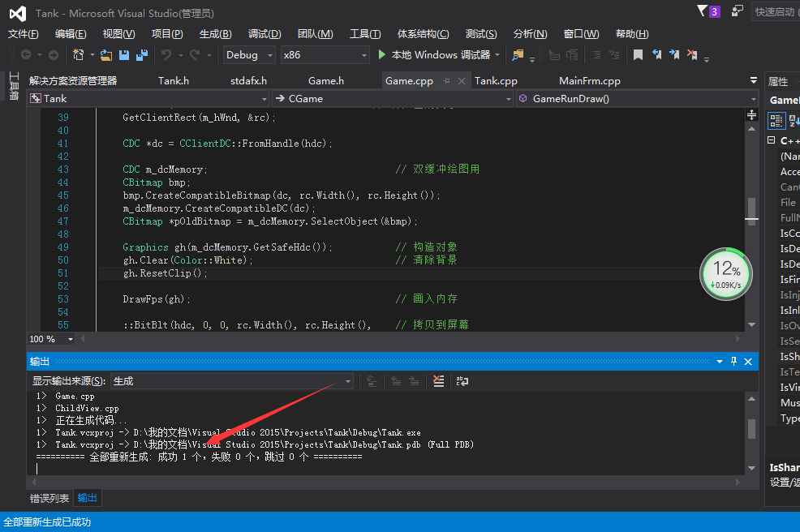Click the Redo arrow icon
800x532 pixels.
tap(195, 54)
